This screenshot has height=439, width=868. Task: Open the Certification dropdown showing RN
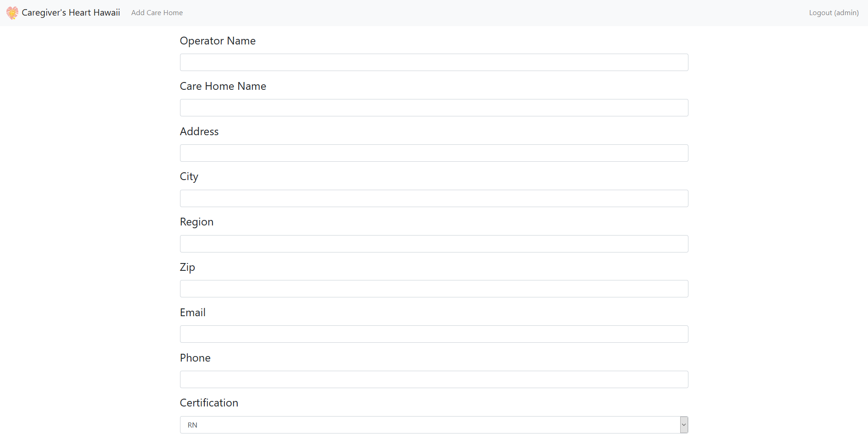[434, 425]
